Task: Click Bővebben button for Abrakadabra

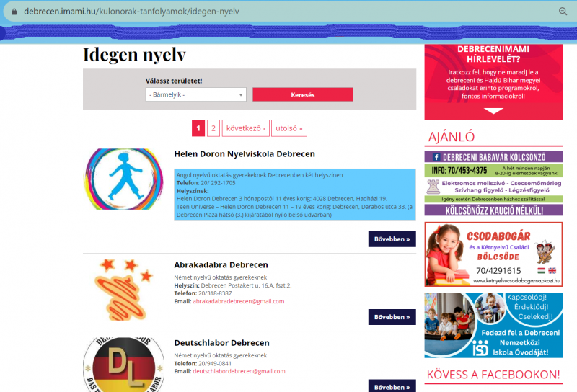Action: [392, 317]
